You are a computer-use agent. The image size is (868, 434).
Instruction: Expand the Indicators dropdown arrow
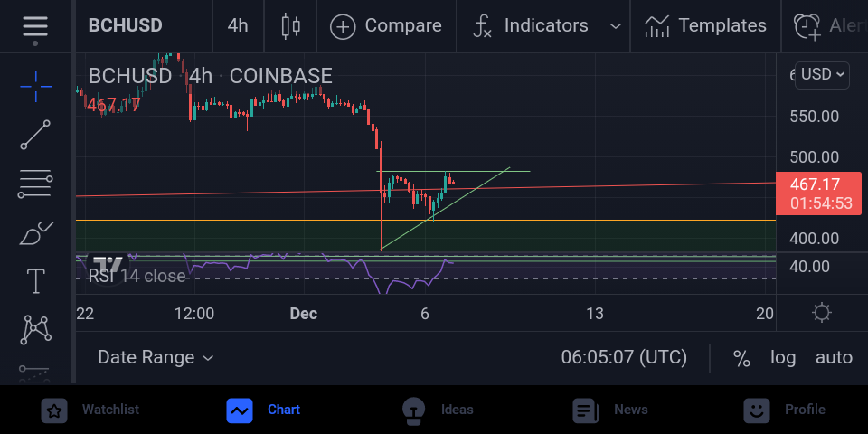(x=615, y=26)
